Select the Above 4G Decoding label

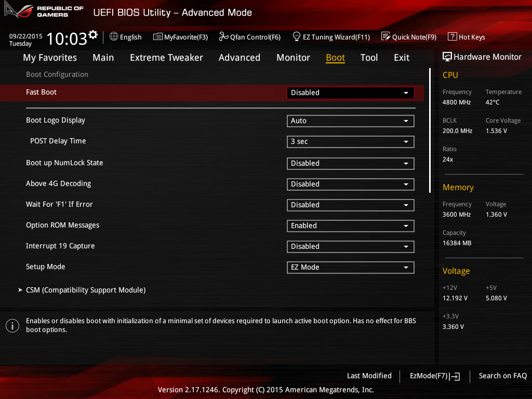click(x=58, y=183)
